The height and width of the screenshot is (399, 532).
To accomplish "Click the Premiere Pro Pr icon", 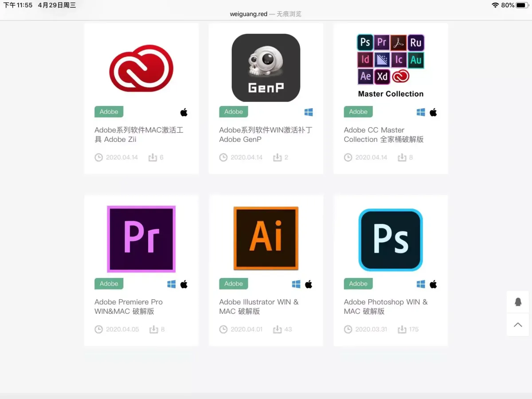I will point(141,239).
